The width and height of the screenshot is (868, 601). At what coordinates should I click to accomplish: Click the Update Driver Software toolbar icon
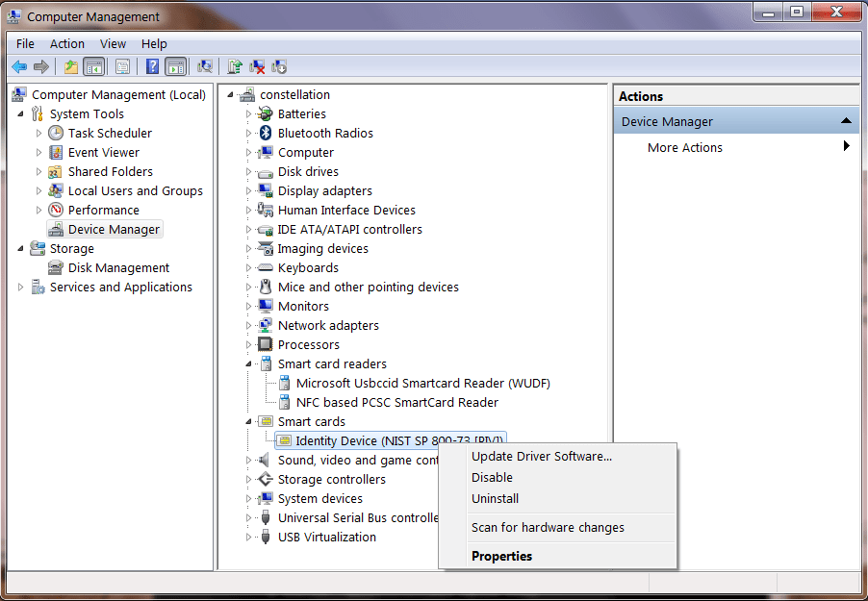pyautogui.click(x=233, y=65)
